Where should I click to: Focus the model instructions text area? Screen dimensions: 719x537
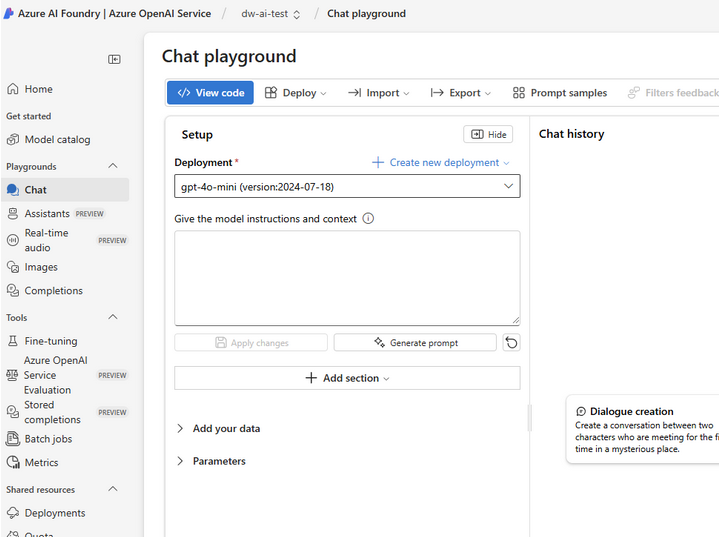[347, 278]
